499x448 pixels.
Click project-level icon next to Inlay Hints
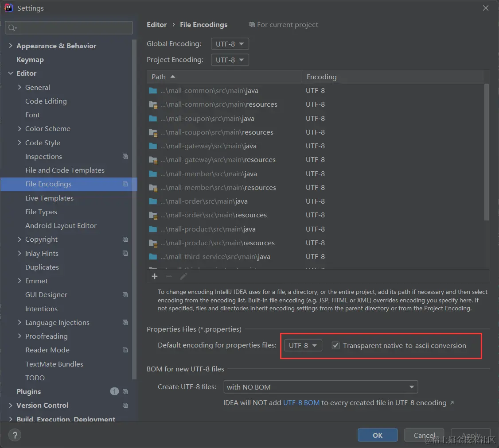coord(125,253)
